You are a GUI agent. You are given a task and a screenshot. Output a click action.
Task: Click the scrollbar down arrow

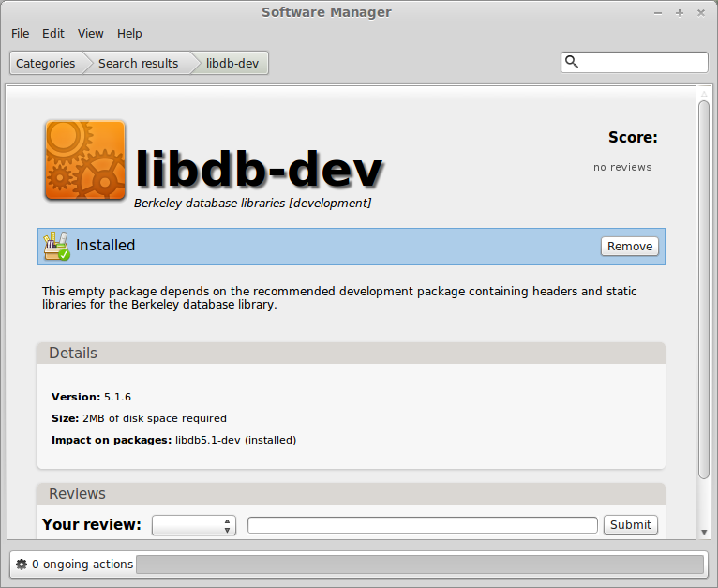click(704, 532)
